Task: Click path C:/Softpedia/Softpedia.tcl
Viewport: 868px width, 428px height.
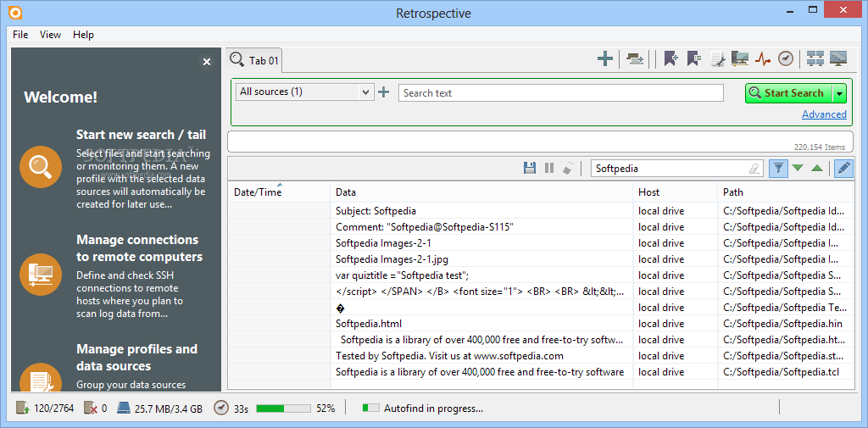Action: (x=781, y=371)
